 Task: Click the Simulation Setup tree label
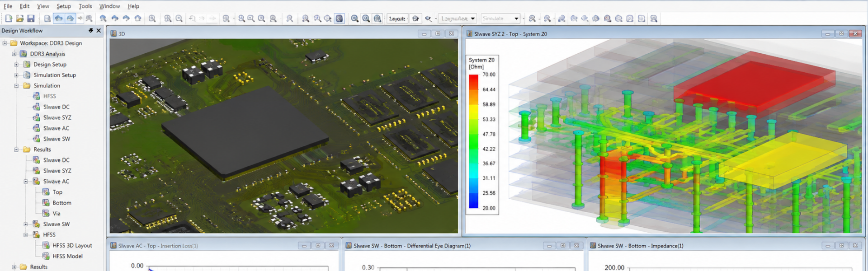(x=55, y=75)
